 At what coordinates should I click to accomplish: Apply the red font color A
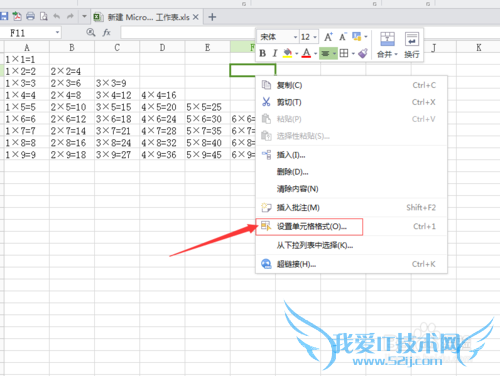(x=306, y=53)
